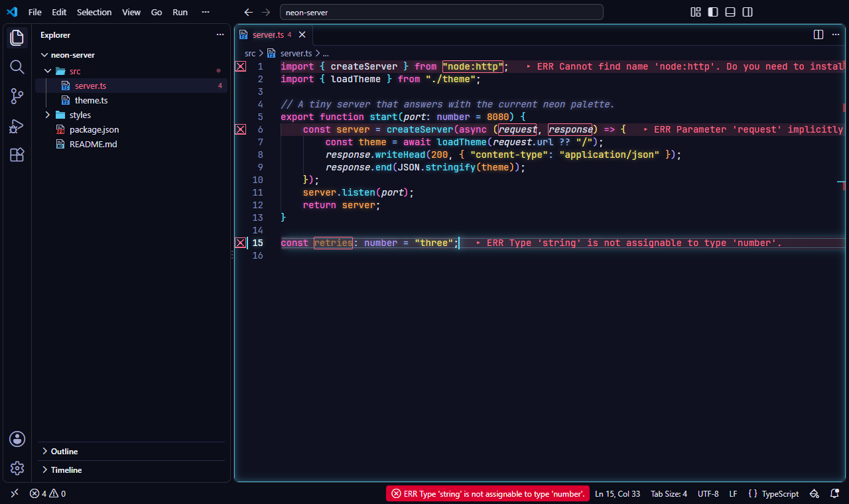The height and width of the screenshot is (504, 849).
Task: Click the response parameter on line 6
Action: (x=570, y=129)
